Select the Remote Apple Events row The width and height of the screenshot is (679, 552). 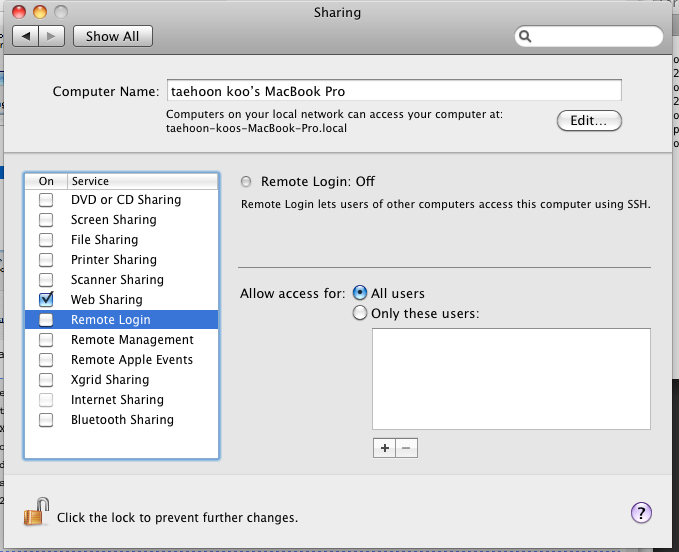coord(122,360)
